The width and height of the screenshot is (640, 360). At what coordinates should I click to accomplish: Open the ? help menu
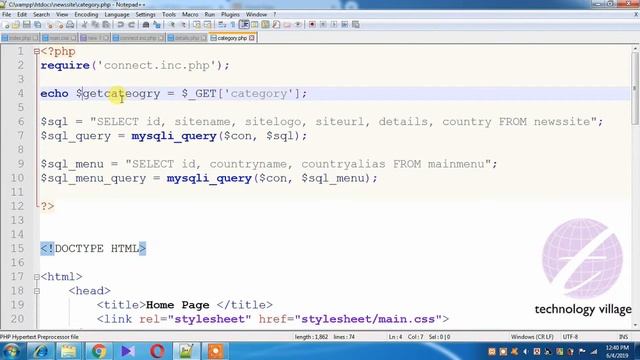[275, 14]
